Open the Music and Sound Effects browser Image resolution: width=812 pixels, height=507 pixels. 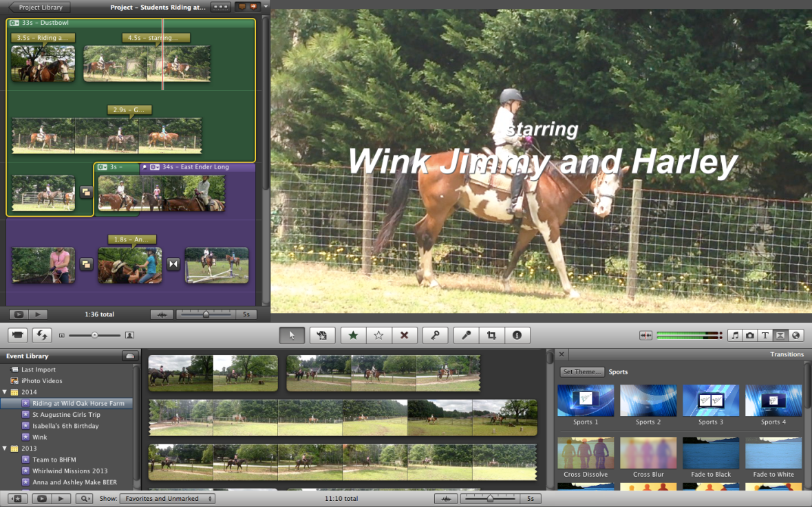[x=735, y=335]
